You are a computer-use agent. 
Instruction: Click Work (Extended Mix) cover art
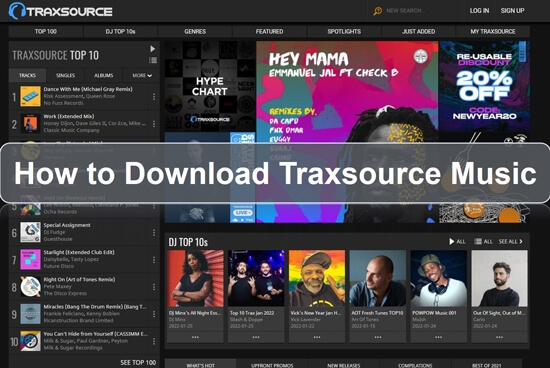click(x=30, y=123)
